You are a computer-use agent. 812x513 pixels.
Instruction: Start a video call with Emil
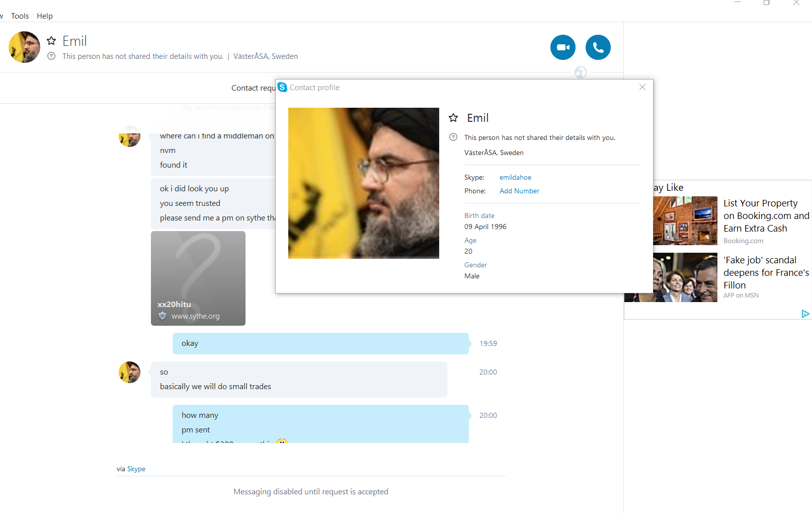562,47
